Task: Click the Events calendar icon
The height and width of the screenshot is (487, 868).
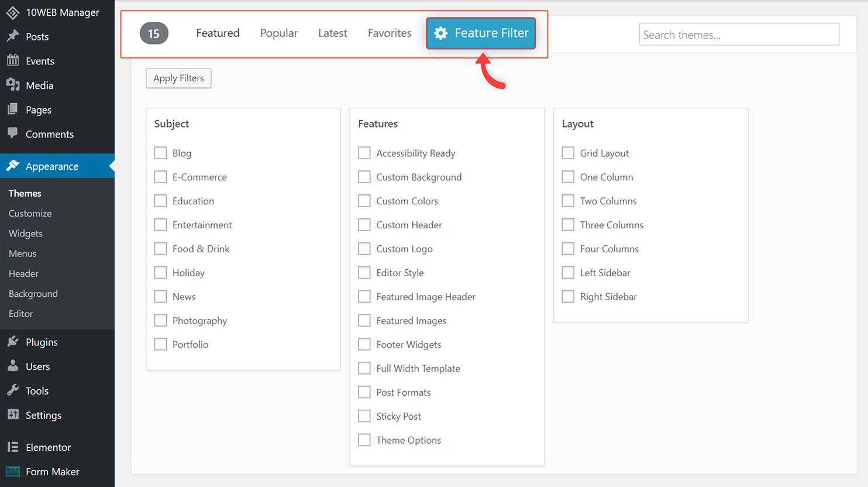Action: (x=13, y=60)
